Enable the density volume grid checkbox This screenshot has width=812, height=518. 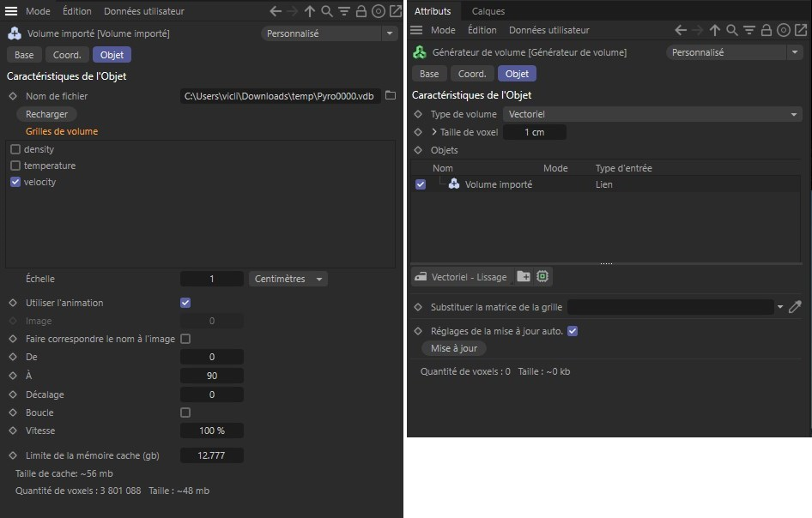15,149
